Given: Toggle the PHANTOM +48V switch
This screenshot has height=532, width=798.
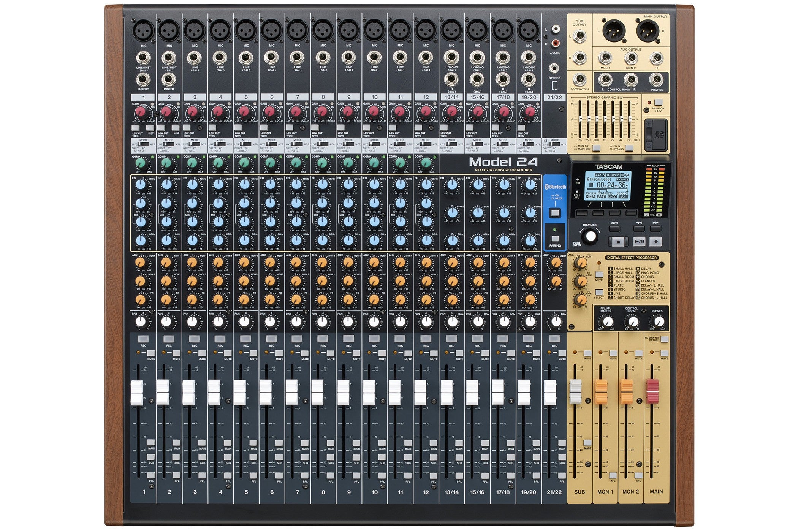Looking at the screenshot, I should [659, 102].
